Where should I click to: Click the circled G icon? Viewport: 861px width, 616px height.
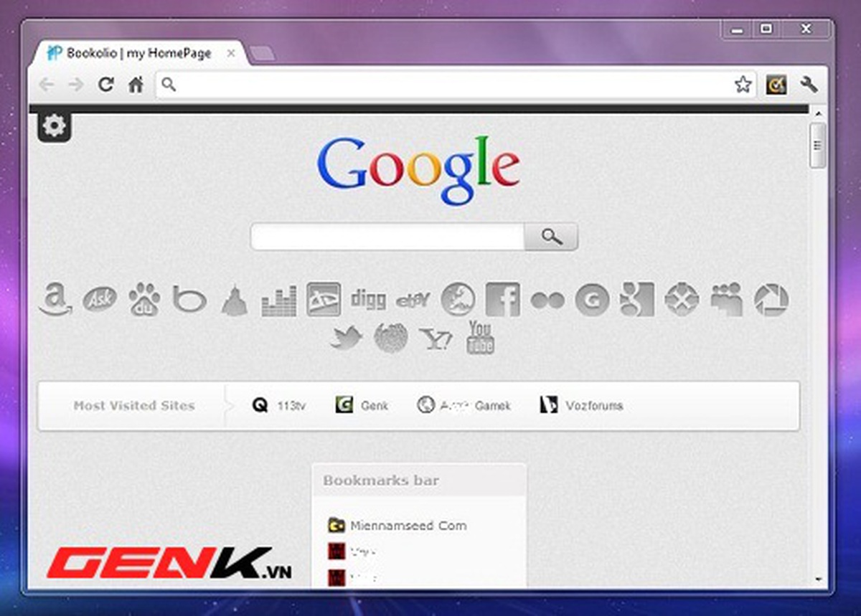point(592,300)
